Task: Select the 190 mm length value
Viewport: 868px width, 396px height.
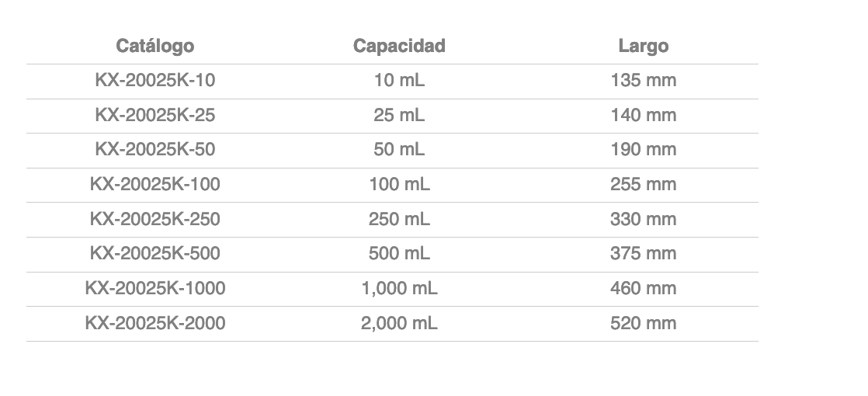Action: tap(643, 149)
